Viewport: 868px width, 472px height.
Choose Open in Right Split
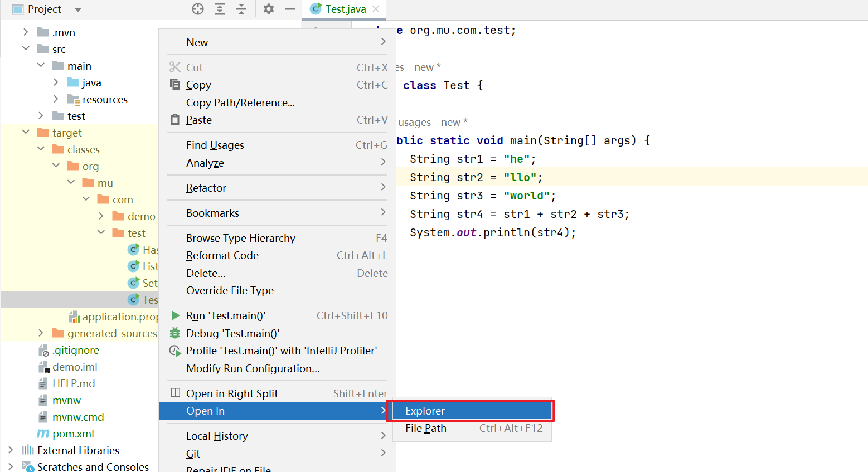(232, 394)
